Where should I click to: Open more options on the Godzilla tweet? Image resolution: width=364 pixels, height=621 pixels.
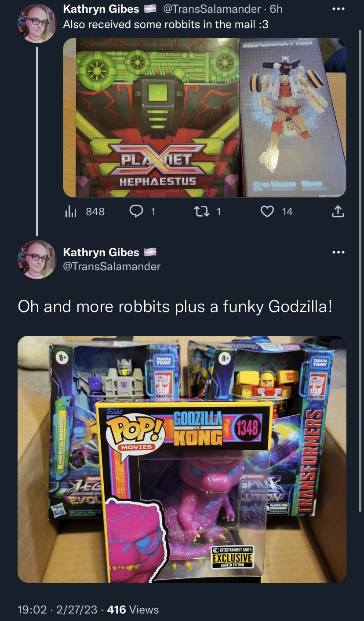click(x=337, y=253)
